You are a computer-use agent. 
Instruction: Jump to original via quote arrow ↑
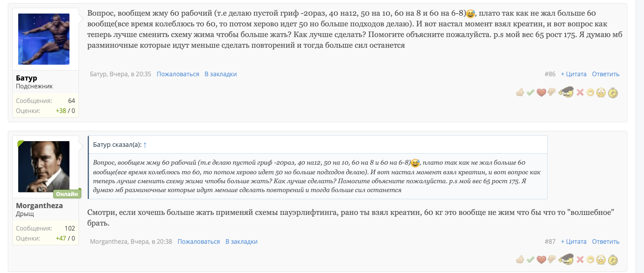(x=145, y=145)
